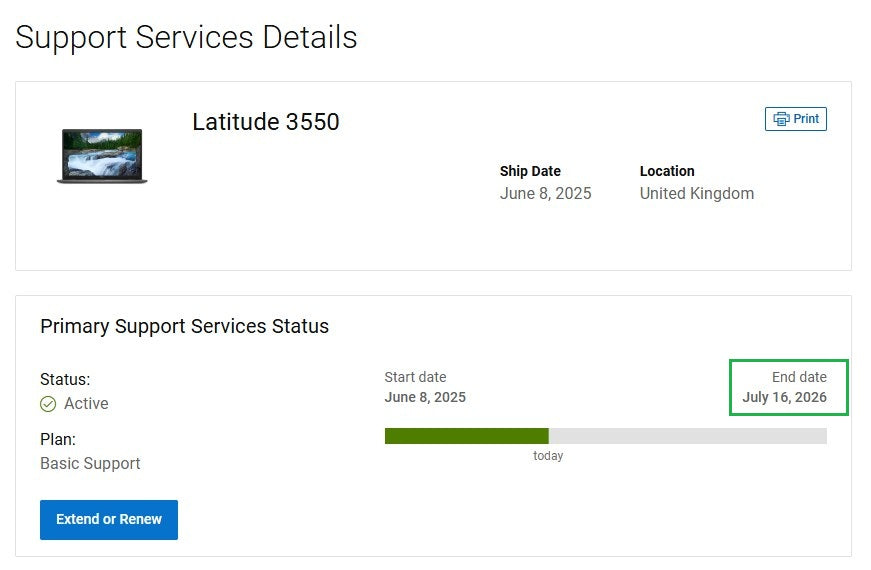Image resolution: width=871 pixels, height=570 pixels.
Task: Click the Plan label
Action: coord(58,439)
